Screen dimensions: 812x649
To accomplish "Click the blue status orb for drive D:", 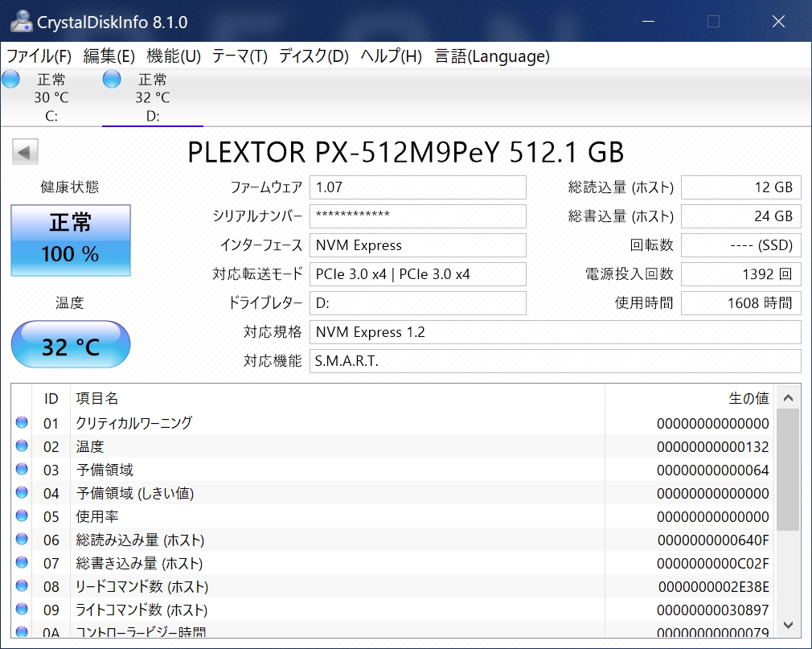I will (x=112, y=80).
